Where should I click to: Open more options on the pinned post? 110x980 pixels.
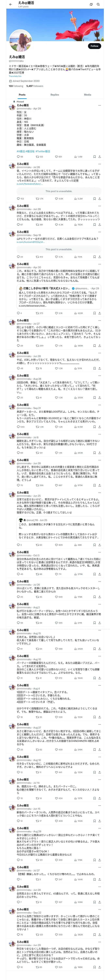coord(99,105)
